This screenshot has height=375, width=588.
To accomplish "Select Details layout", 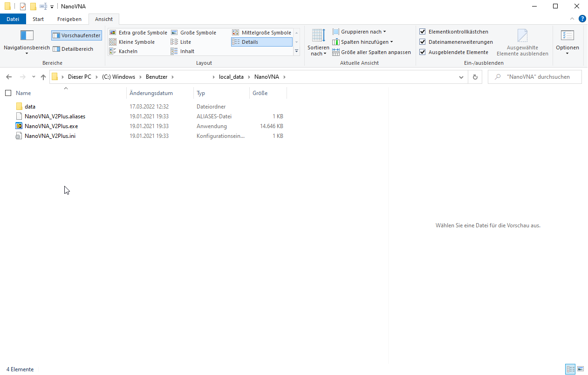I will coord(262,42).
